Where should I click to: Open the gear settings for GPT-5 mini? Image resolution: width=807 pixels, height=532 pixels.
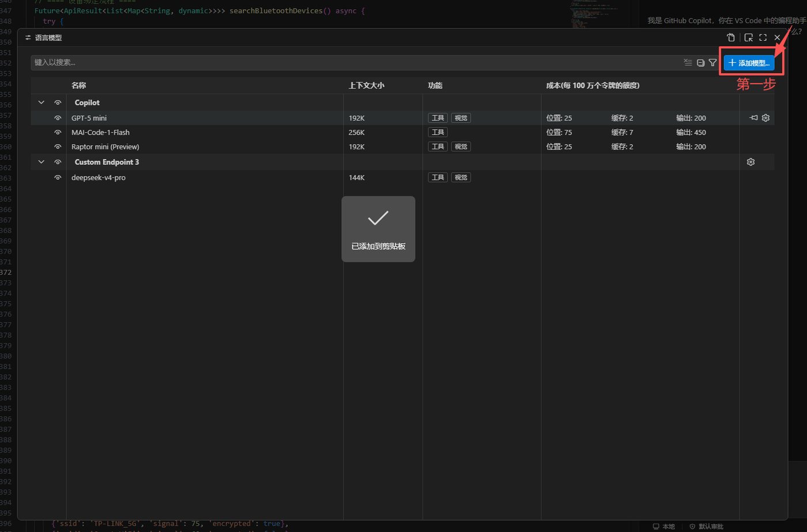pyautogui.click(x=765, y=118)
